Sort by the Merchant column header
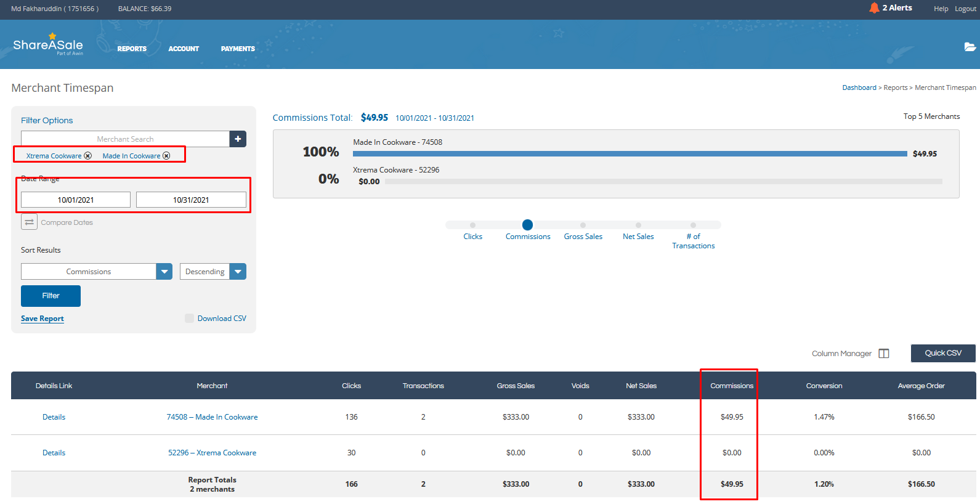980x504 pixels. coord(212,386)
